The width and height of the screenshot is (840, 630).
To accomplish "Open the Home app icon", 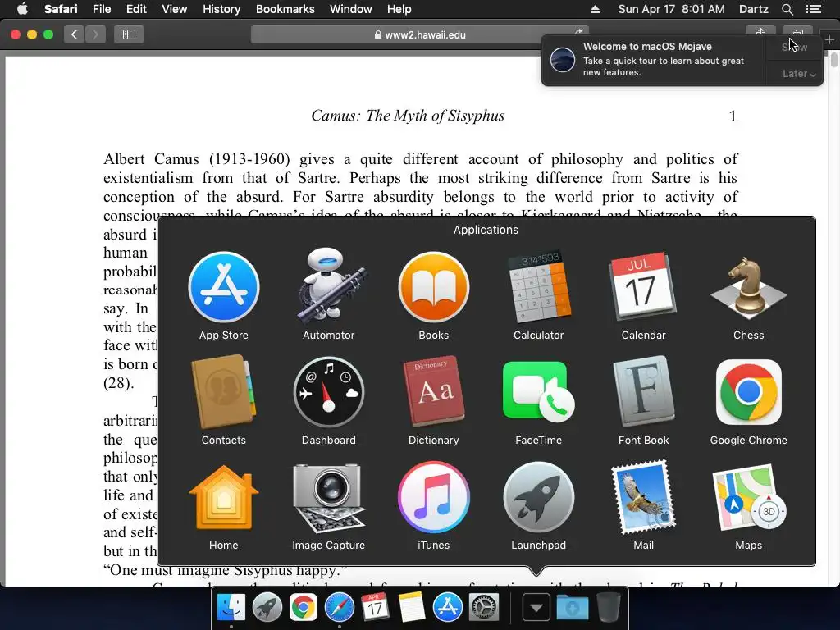I will 224,498.
